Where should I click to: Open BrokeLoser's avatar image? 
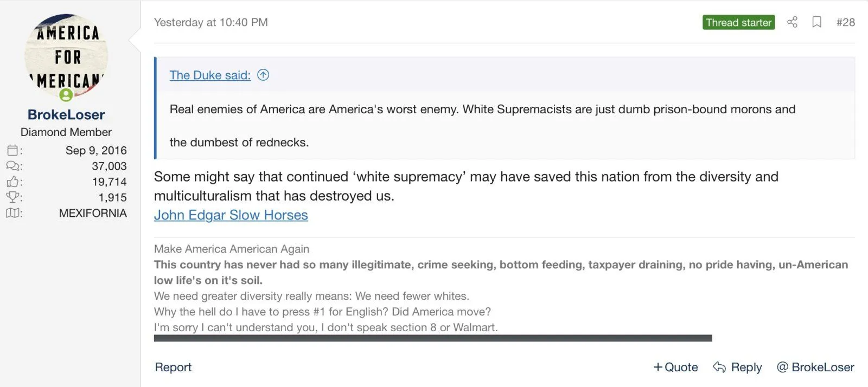[66, 54]
